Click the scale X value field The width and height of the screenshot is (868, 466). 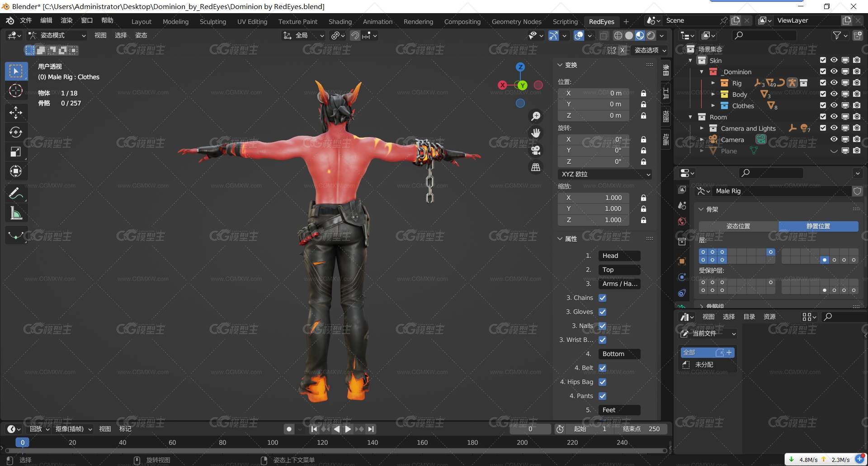594,198
